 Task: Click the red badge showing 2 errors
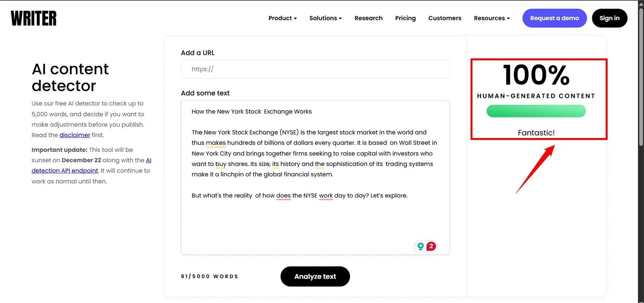click(431, 246)
